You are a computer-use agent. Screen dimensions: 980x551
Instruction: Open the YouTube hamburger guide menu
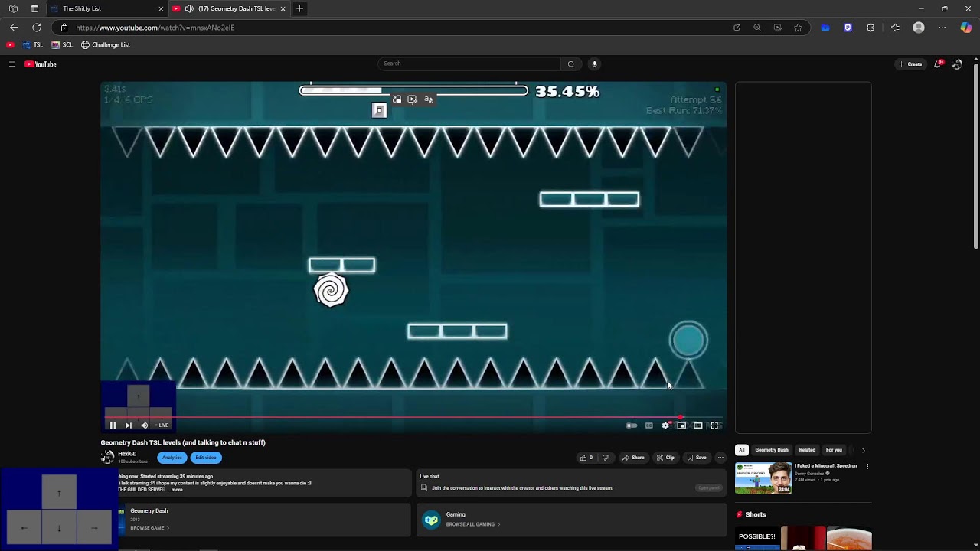pos(12,64)
